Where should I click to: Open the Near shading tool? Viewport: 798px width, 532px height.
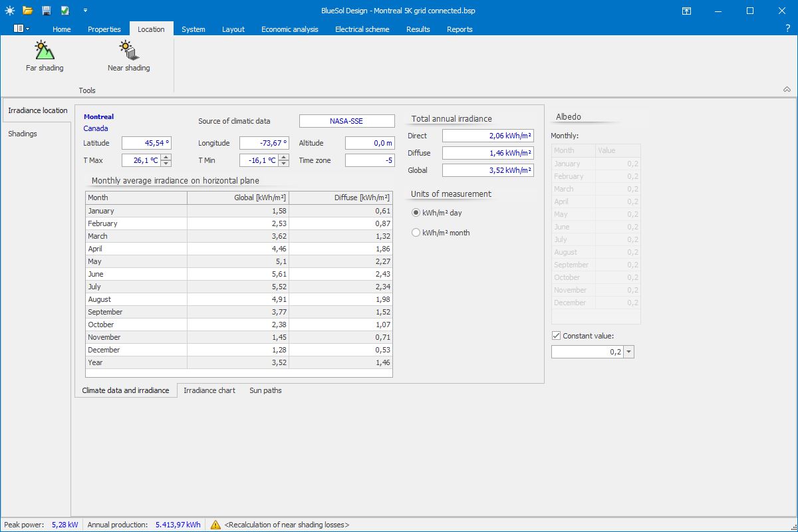pyautogui.click(x=128, y=56)
